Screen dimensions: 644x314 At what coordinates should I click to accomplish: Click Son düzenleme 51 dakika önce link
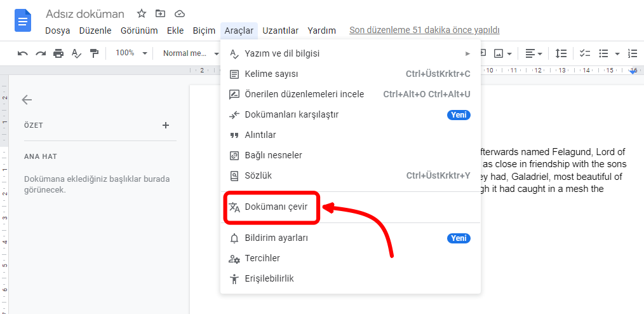coord(424,30)
